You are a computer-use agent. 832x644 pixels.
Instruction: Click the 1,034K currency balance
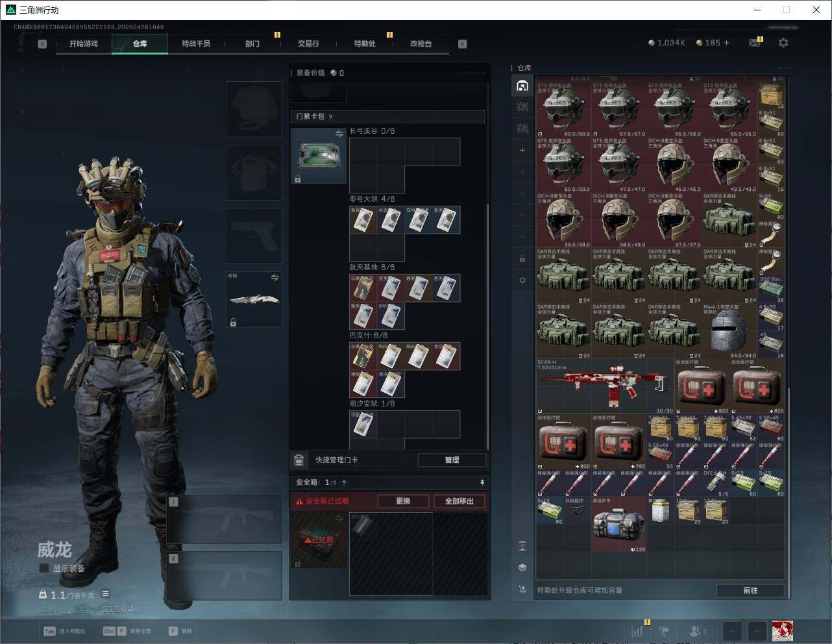(x=667, y=43)
